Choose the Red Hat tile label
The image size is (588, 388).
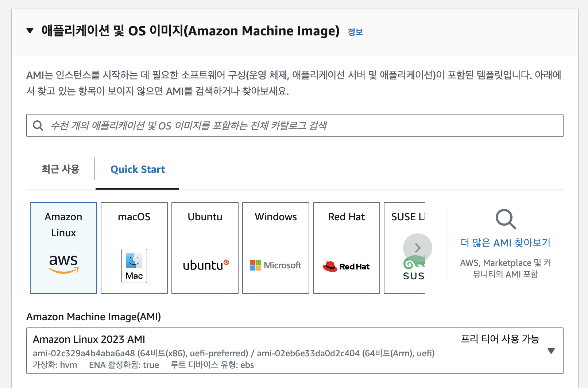pyautogui.click(x=347, y=217)
